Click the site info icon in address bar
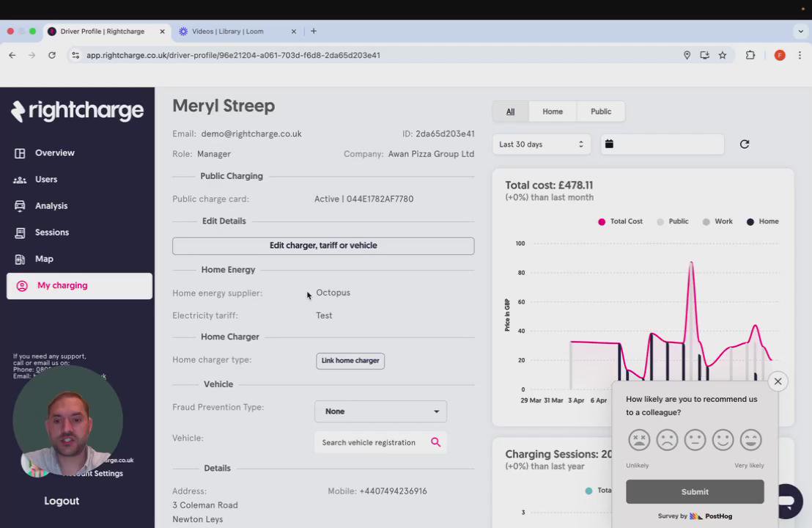The width and height of the screenshot is (812, 528). [75, 55]
